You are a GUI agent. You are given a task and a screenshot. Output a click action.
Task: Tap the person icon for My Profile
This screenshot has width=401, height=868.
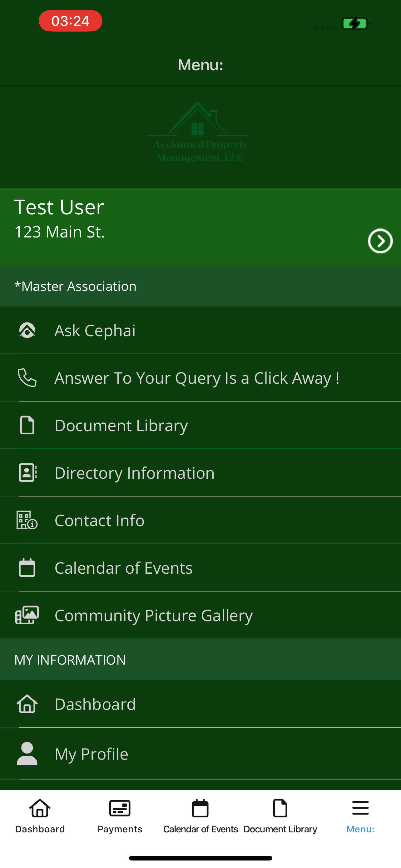[27, 753]
